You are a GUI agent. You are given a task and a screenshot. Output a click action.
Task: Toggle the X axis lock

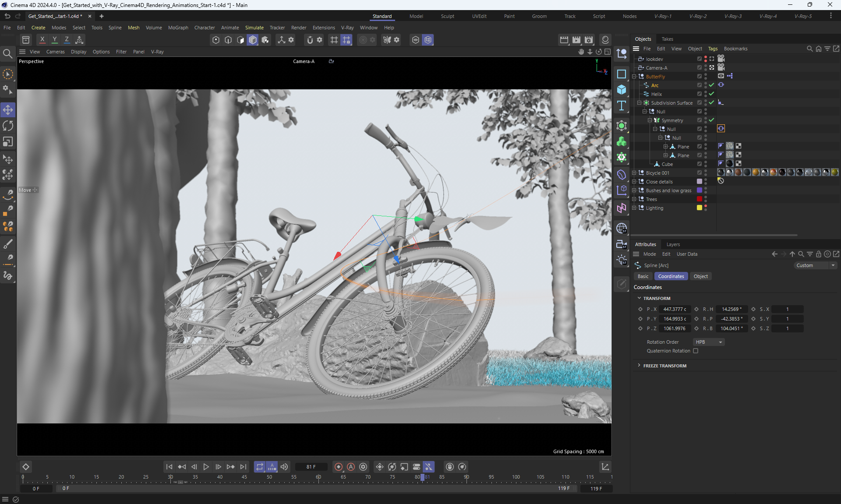[x=42, y=40]
